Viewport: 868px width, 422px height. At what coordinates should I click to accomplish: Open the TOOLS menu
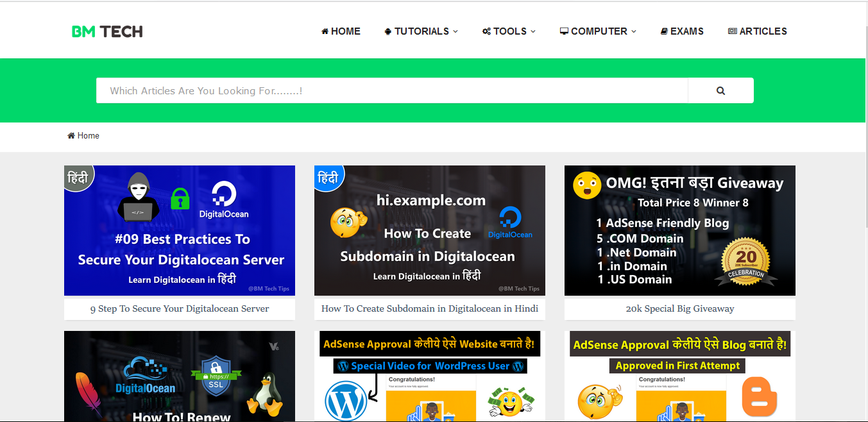[509, 31]
